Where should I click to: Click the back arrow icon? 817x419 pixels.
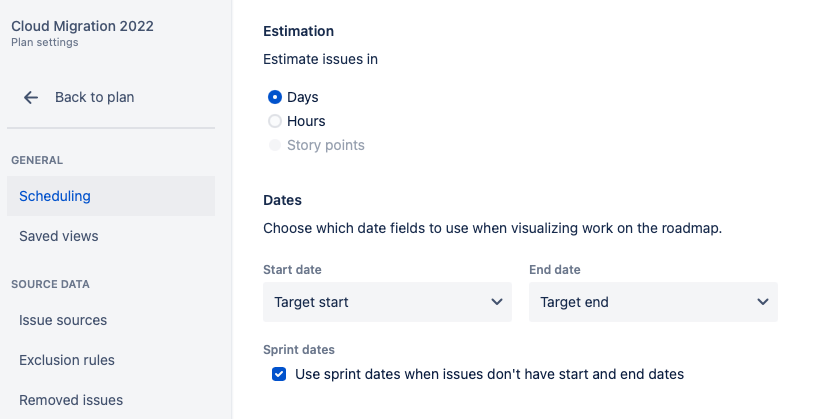(x=31, y=97)
